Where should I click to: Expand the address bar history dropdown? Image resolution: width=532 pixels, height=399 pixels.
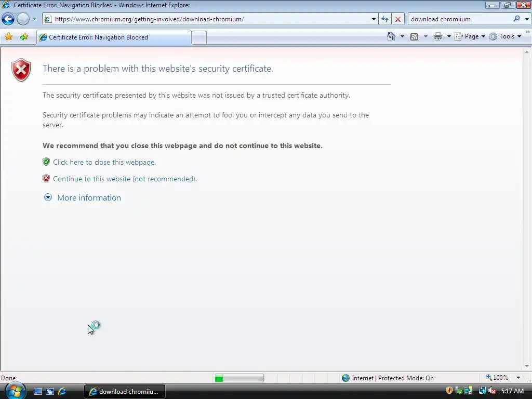[374, 19]
